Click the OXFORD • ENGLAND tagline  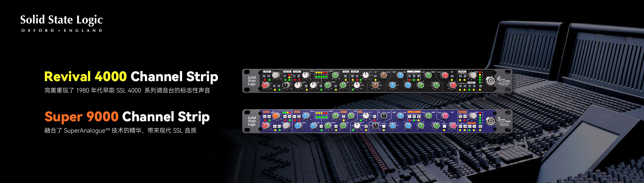point(62,30)
